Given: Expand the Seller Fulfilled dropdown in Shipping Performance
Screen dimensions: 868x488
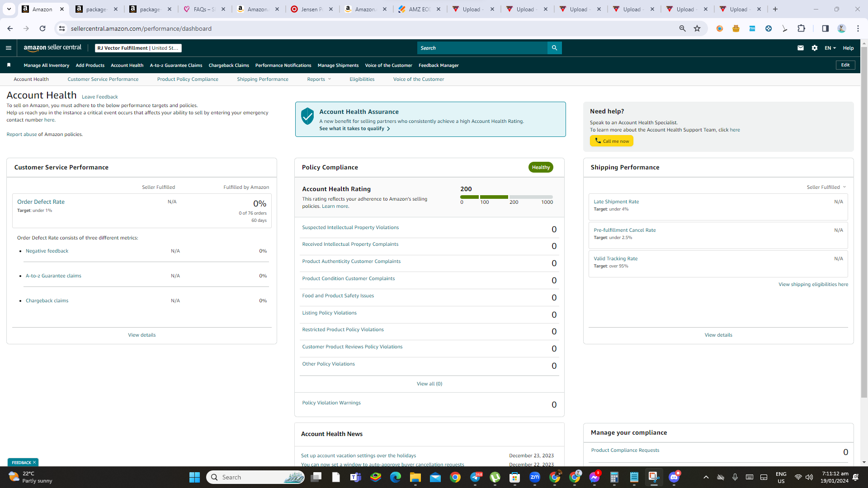Looking at the screenshot, I should tap(826, 187).
